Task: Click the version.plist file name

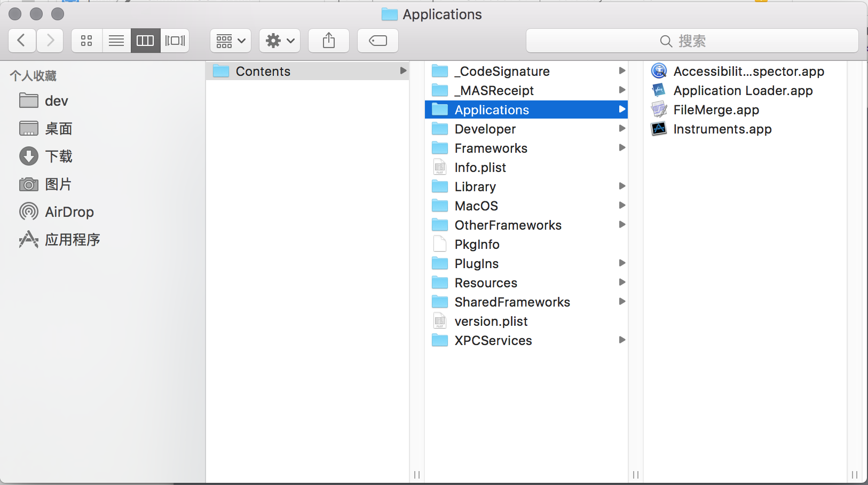Action: pos(491,322)
